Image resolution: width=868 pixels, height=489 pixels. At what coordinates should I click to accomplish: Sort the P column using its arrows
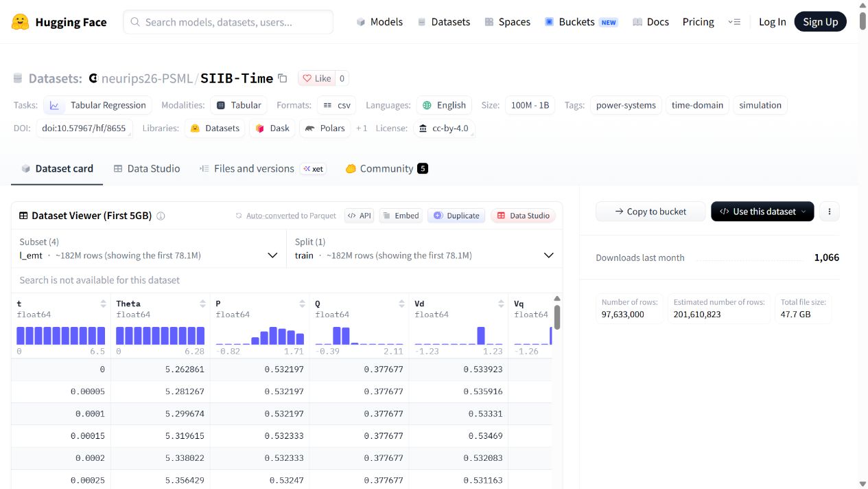coord(303,304)
